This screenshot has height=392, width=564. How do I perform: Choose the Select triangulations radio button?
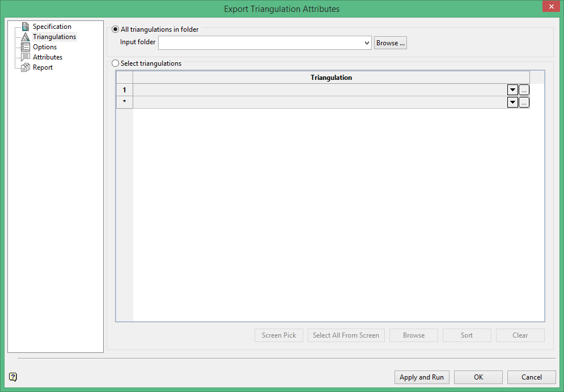tap(115, 63)
